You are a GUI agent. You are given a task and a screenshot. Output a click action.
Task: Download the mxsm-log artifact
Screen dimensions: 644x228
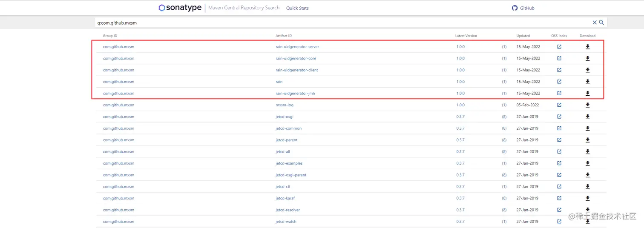[x=587, y=105]
